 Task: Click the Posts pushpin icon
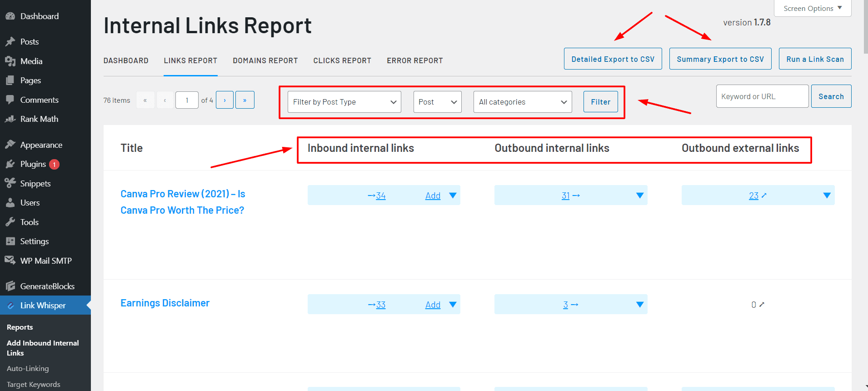10,42
